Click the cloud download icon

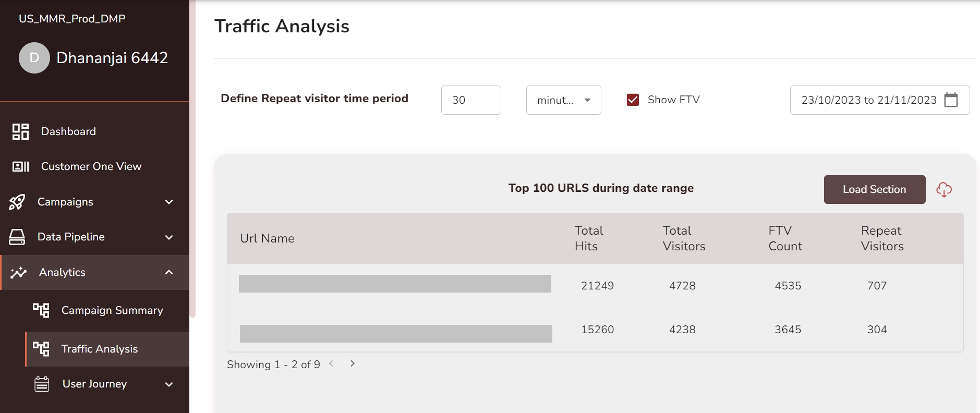tap(943, 189)
